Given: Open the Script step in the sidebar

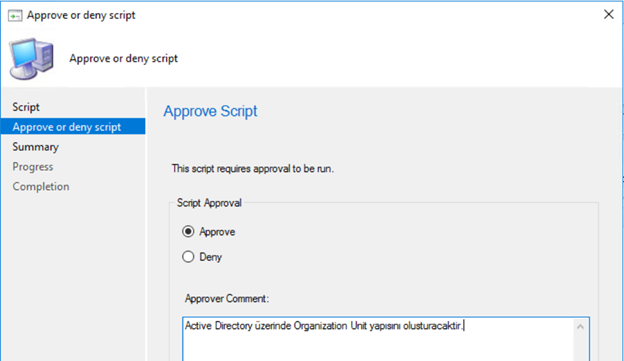Looking at the screenshot, I should 26,107.
